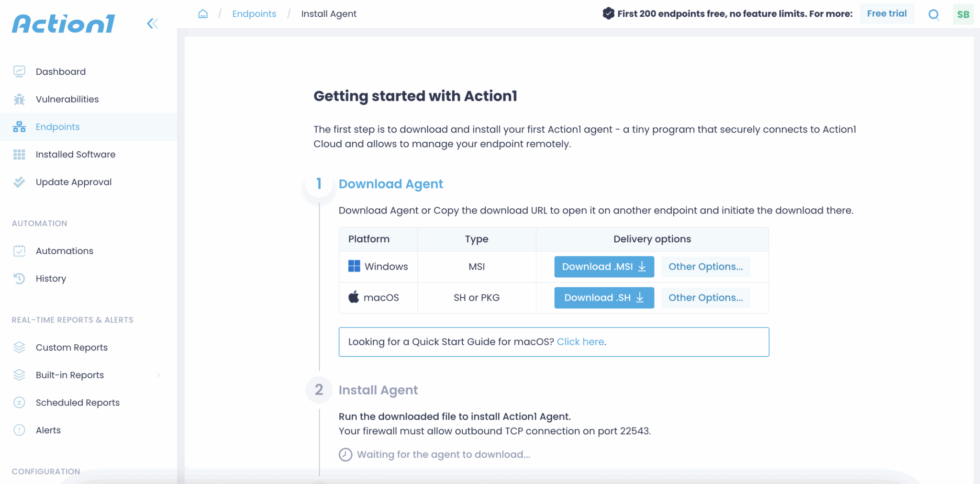The image size is (980, 484).
Task: View the History page
Action: (51, 278)
